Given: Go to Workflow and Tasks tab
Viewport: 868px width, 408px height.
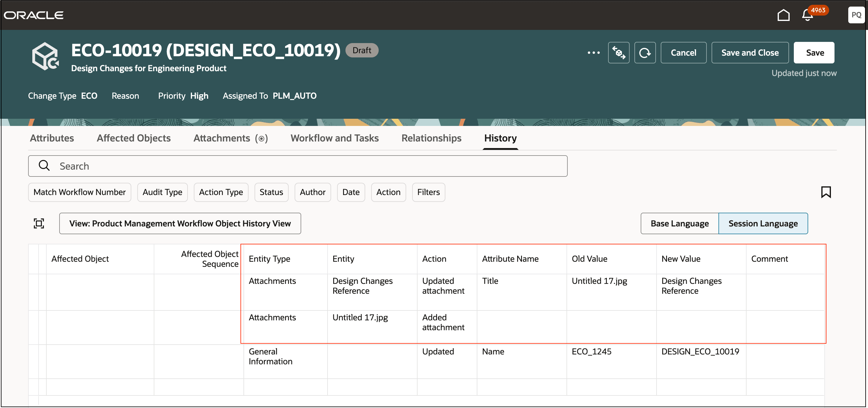Looking at the screenshot, I should [x=335, y=138].
